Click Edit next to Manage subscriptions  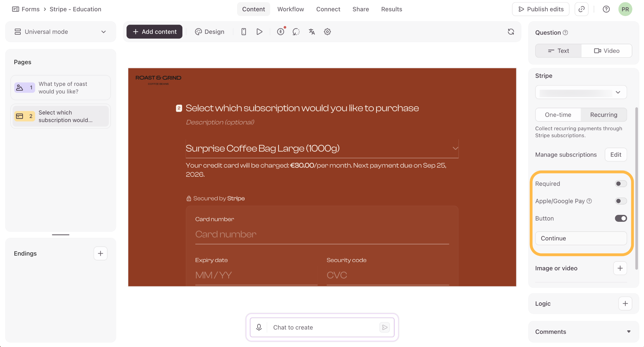[x=616, y=155]
